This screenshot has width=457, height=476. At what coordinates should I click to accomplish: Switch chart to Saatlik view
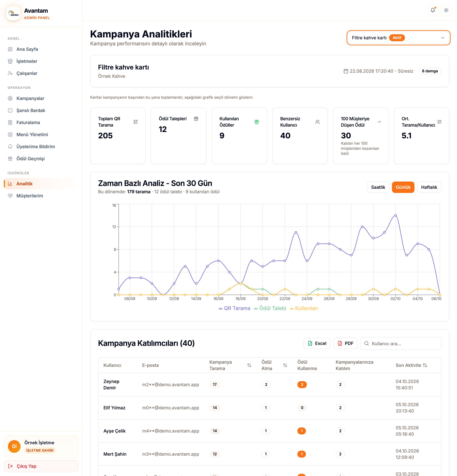pyautogui.click(x=378, y=187)
